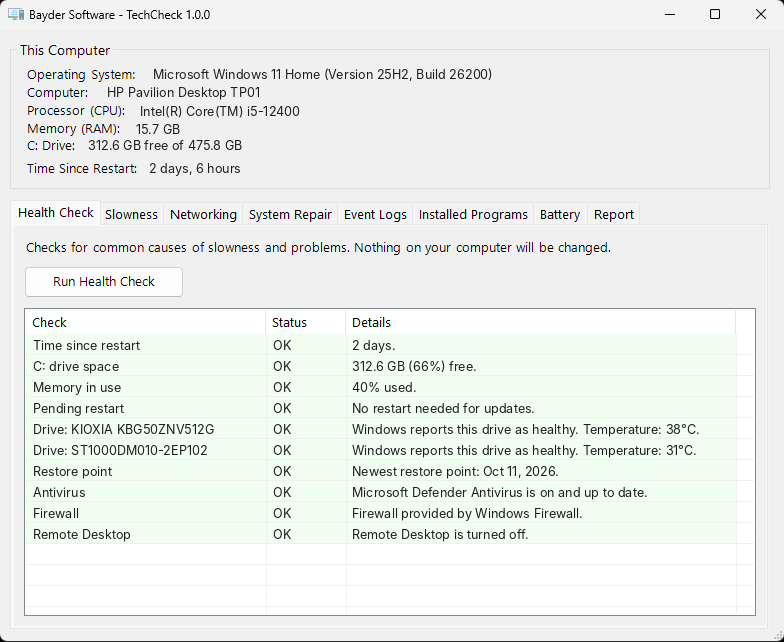The height and width of the screenshot is (642, 784).
Task: Click the Status column header
Action: pyautogui.click(x=306, y=322)
